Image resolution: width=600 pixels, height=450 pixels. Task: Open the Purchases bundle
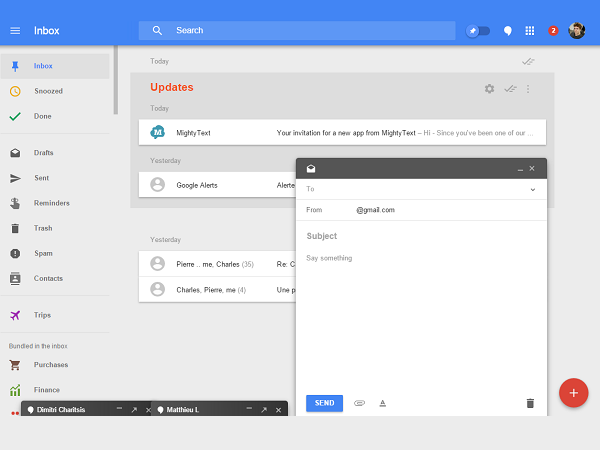point(55,365)
